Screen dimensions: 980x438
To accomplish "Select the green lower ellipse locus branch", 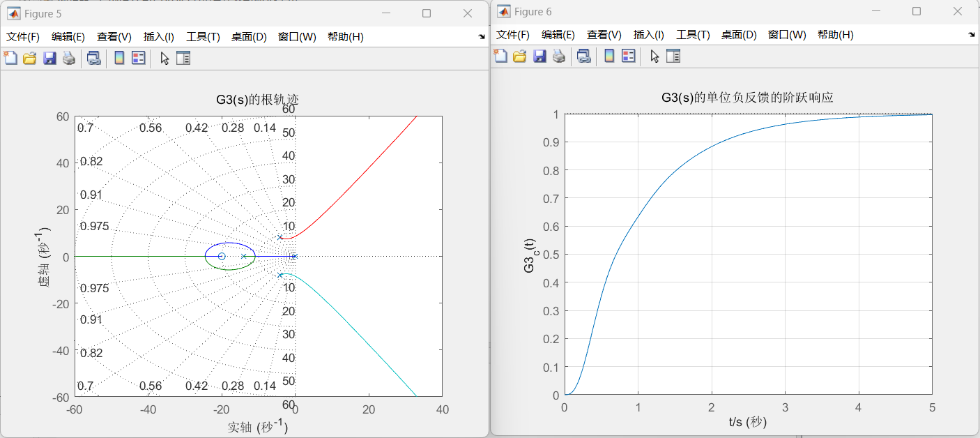I will [x=230, y=270].
